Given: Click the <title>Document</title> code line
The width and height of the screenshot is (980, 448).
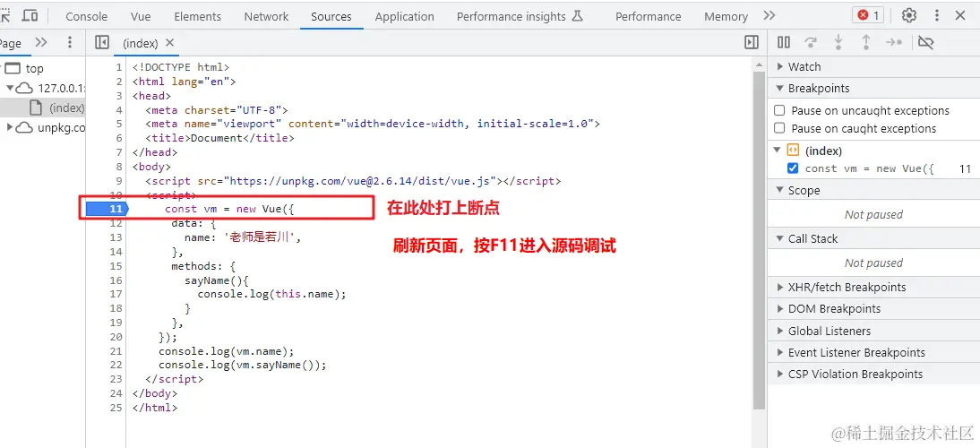Looking at the screenshot, I should [219, 138].
